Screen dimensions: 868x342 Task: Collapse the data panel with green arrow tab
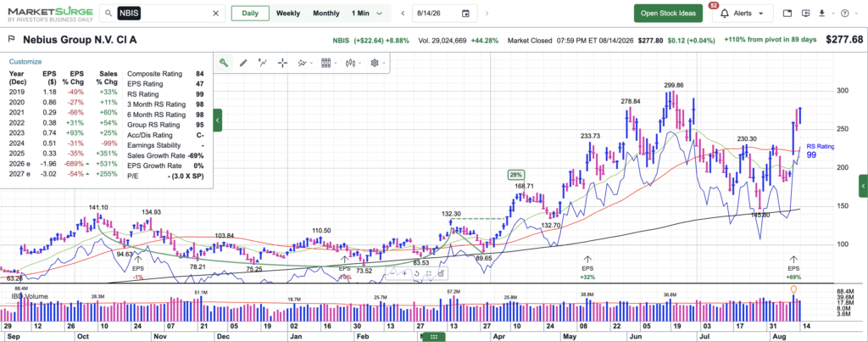218,120
